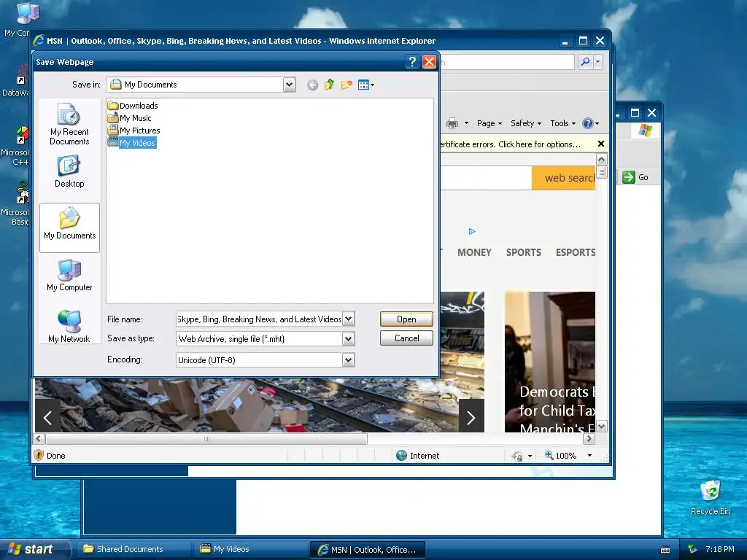747x560 pixels.
Task: Select the My Pictures folder
Action: (134, 131)
